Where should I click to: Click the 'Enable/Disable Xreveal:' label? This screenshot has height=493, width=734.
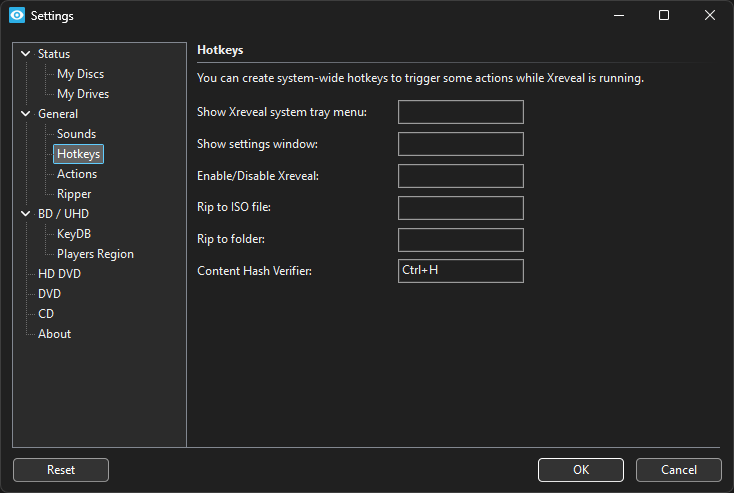pyautogui.click(x=258, y=176)
